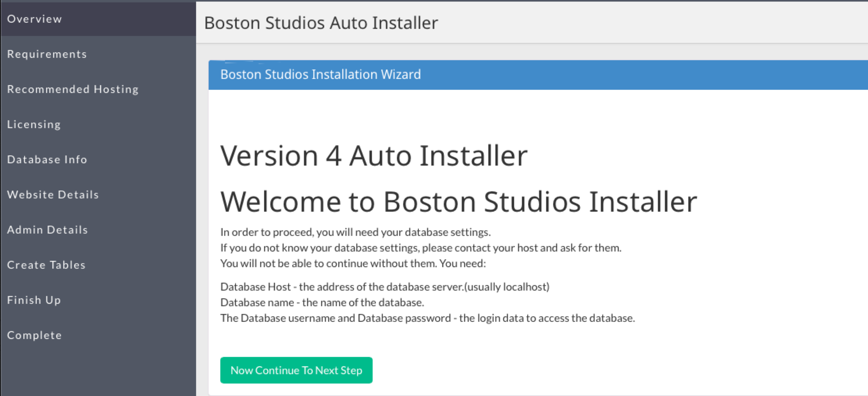Click the Version 4 Auto Installer heading
868x396 pixels.
tap(373, 156)
